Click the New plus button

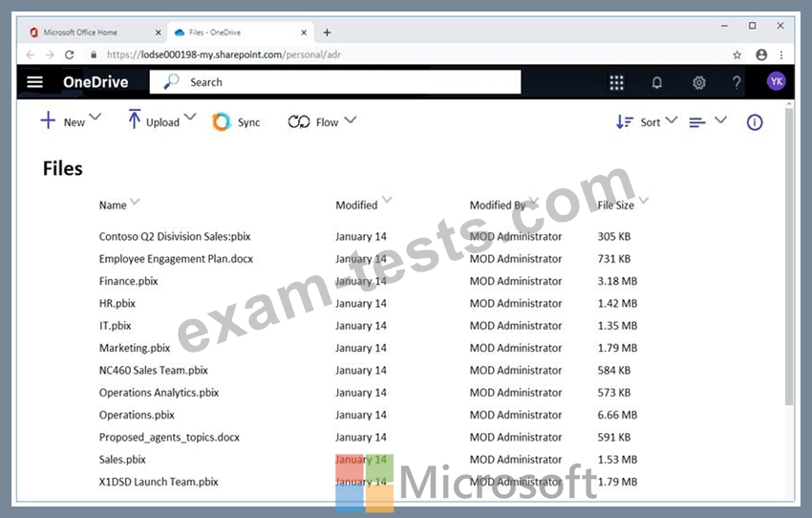tap(63, 121)
